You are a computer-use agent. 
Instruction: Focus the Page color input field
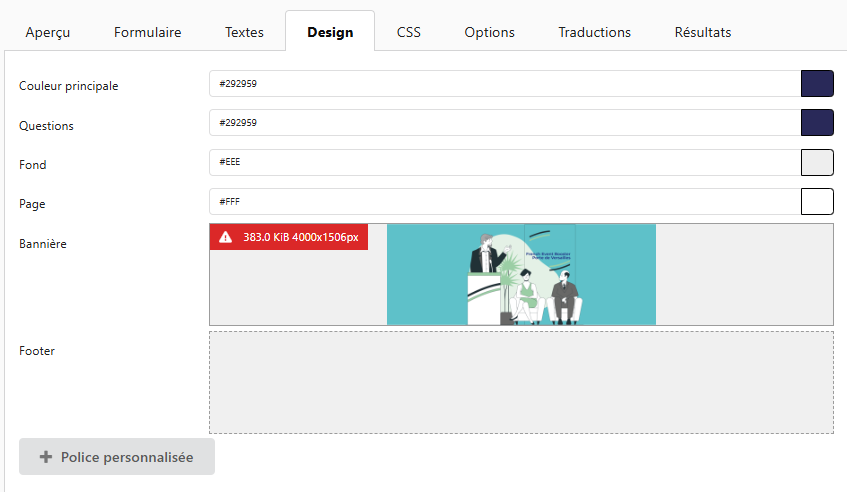504,201
